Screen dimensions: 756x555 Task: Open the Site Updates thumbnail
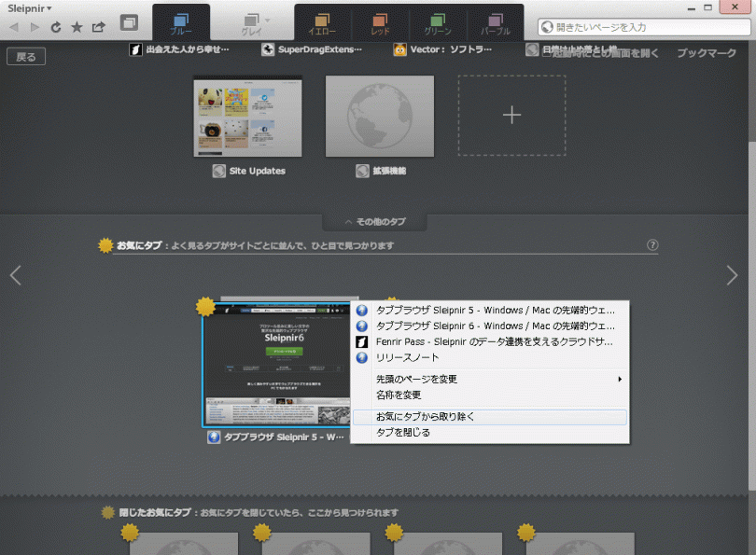[248, 116]
